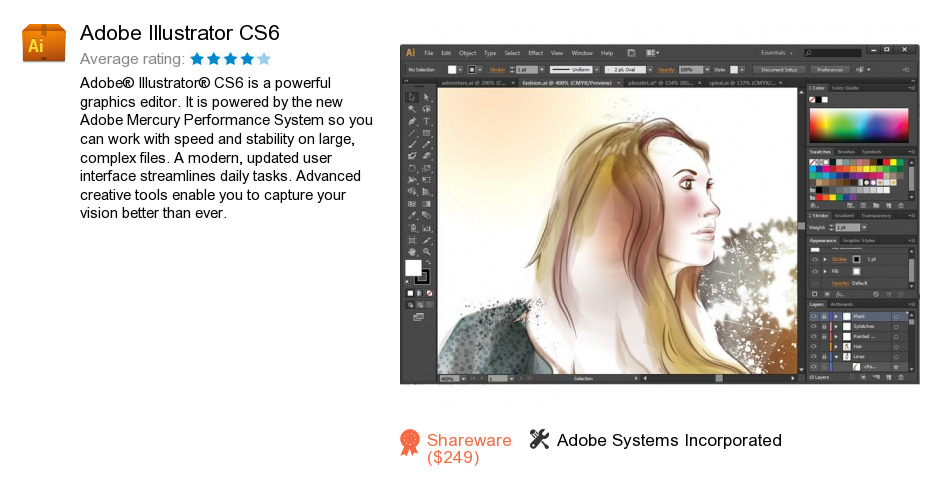Image resolution: width=940 pixels, height=493 pixels.
Task: Hide the Splotches layer via eye icon
Action: click(x=814, y=326)
